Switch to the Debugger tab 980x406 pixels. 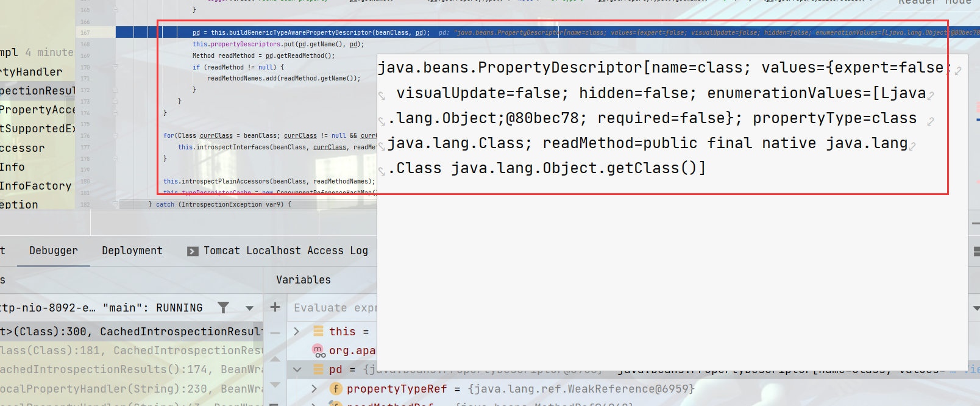(x=54, y=251)
